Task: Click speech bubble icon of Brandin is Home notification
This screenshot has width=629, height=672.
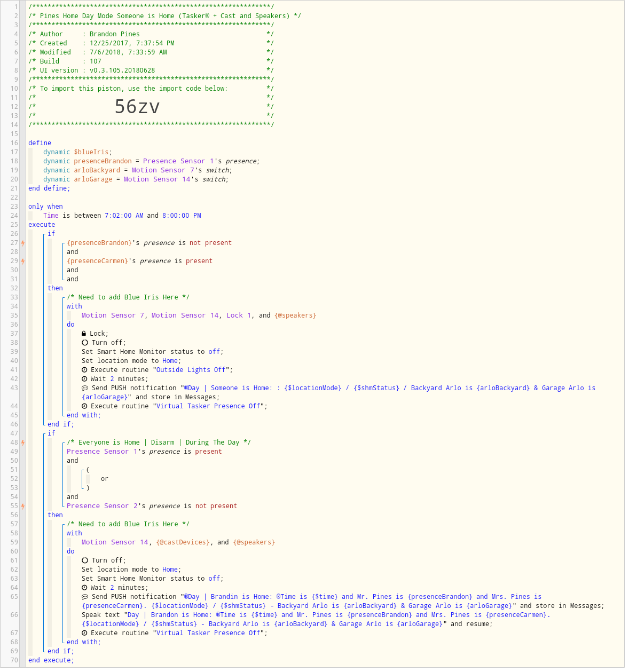Action: pyautogui.click(x=84, y=597)
